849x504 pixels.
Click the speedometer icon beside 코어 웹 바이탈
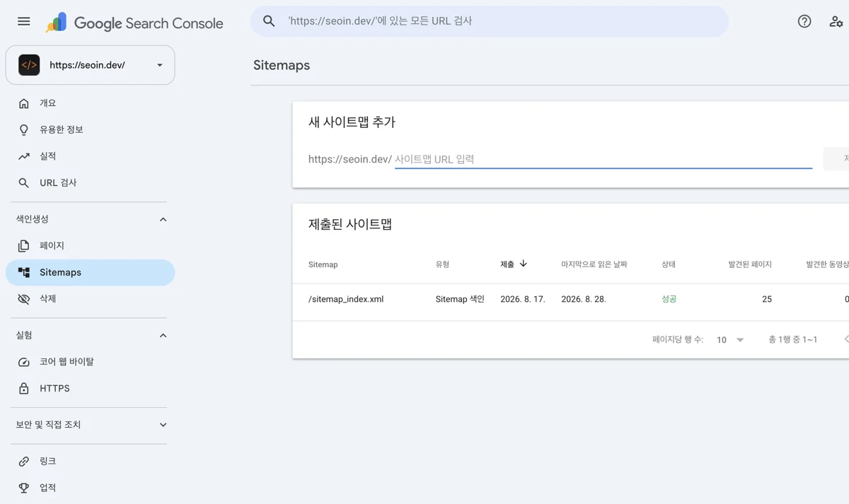(24, 362)
